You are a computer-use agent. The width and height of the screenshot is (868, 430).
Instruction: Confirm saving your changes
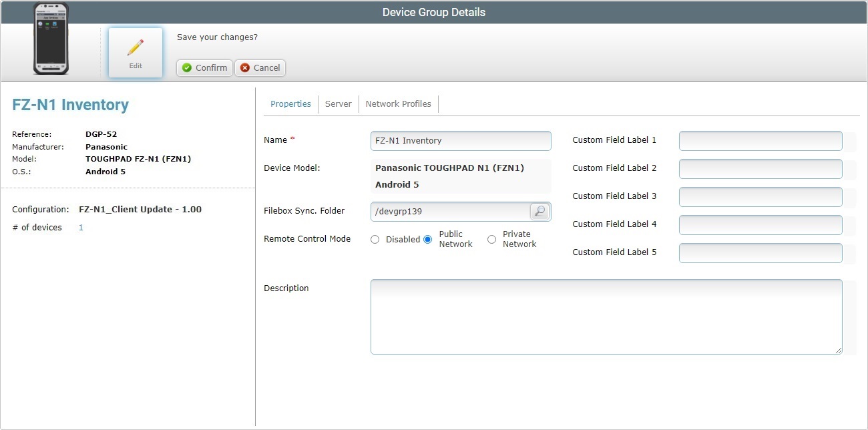[204, 68]
